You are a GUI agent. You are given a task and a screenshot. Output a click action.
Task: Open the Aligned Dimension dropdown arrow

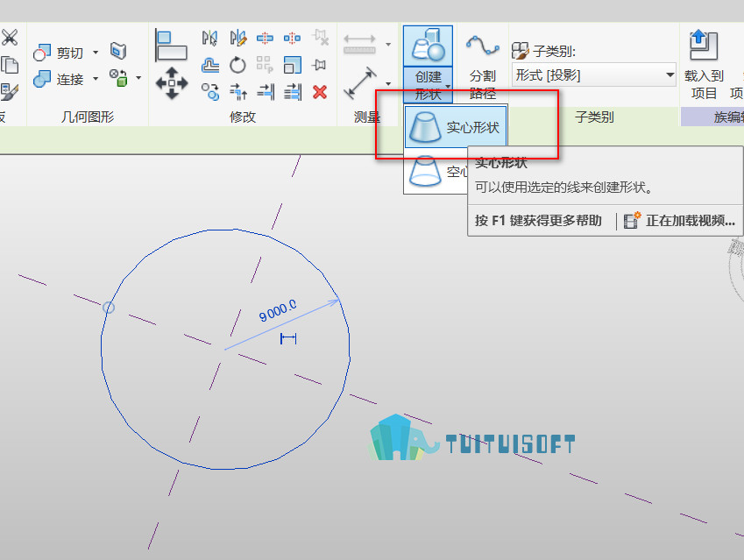pos(388,83)
